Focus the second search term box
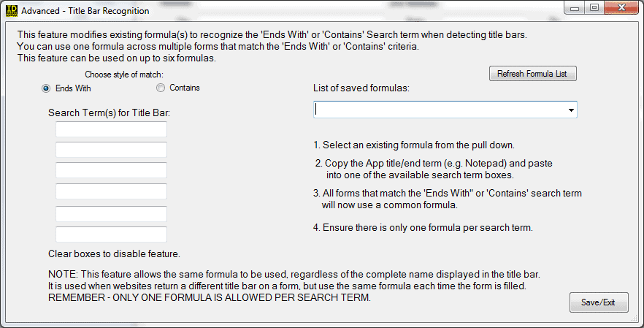The height and width of the screenshot is (328, 644). [x=111, y=150]
